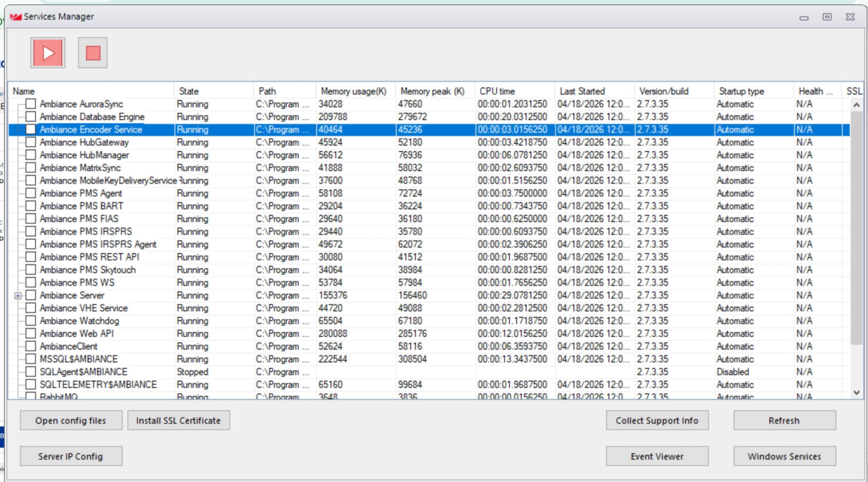The image size is (868, 482).
Task: Close the Services Manager window
Action: (x=850, y=17)
